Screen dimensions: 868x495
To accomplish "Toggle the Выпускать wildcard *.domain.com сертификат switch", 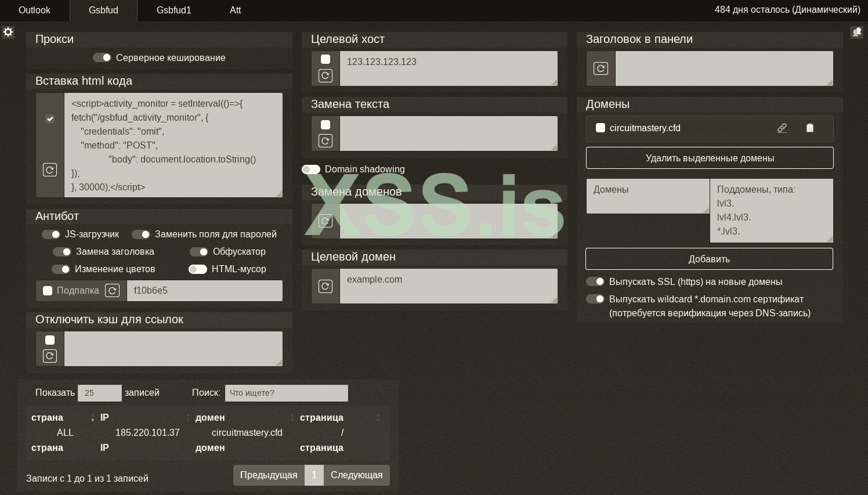I will (x=595, y=299).
